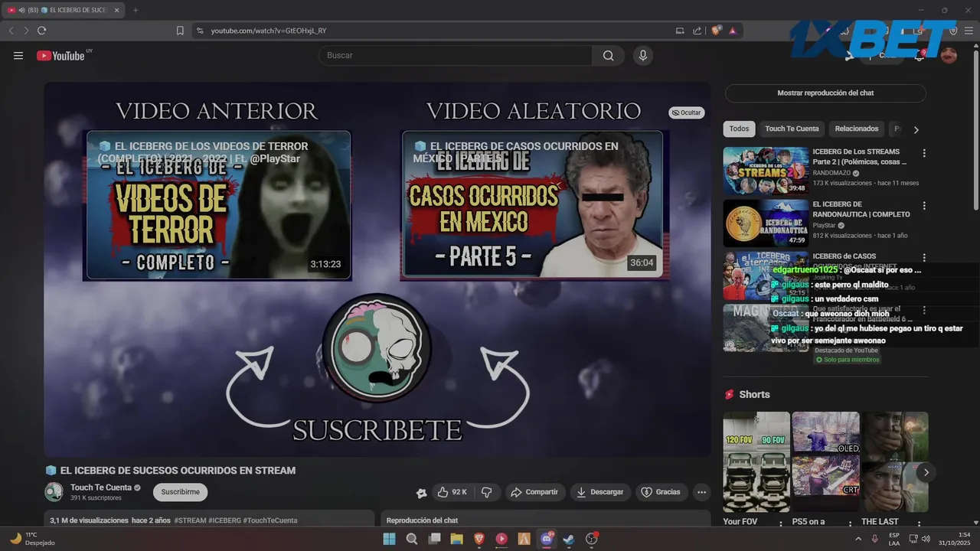Click the Gracias button

pos(661,492)
